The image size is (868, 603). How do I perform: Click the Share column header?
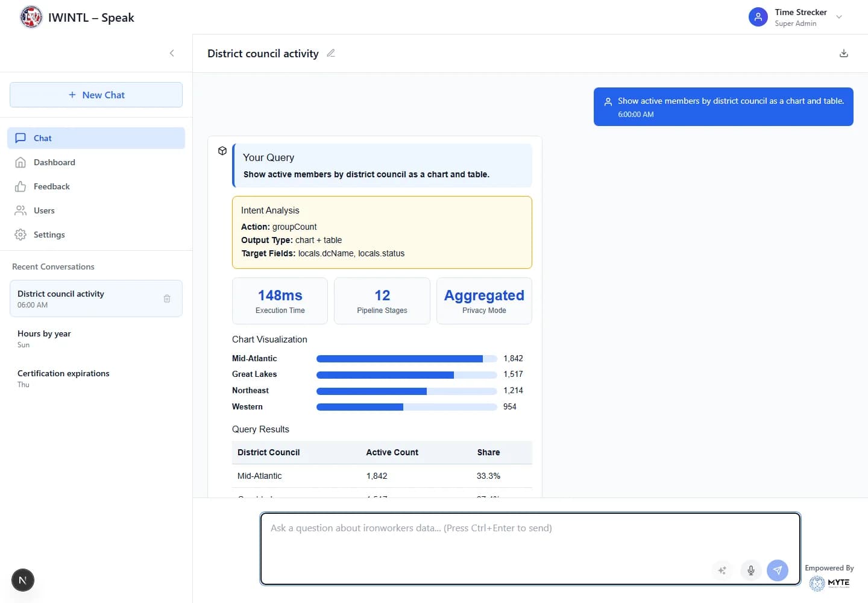tap(488, 452)
